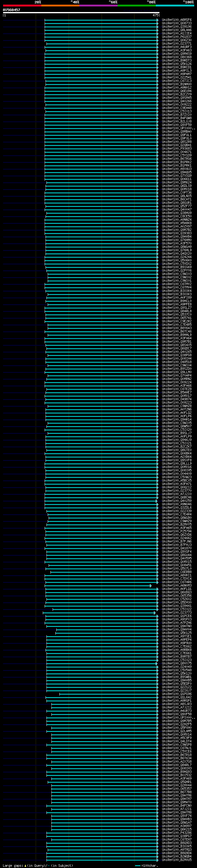Viewport: 197px width, 868px height.
Task: Open the UniRef100_C9EA48 entry
Action: pyautogui.click(x=176, y=108)
